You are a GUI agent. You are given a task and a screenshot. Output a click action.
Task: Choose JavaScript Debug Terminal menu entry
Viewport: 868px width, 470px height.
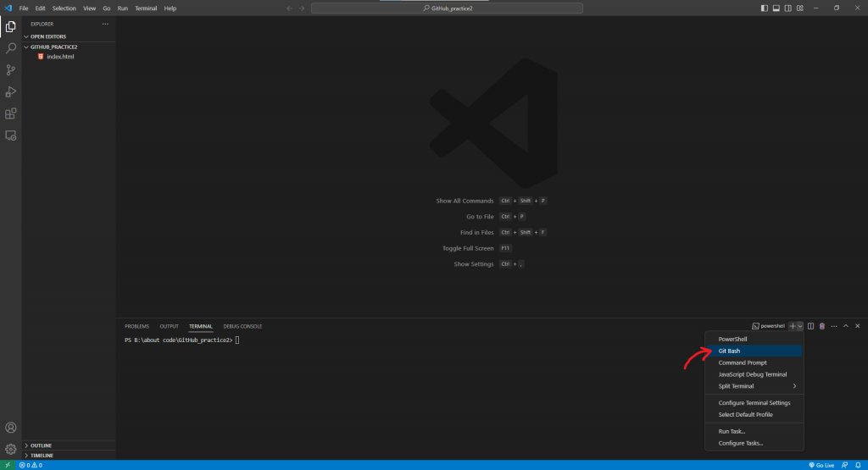pos(754,374)
